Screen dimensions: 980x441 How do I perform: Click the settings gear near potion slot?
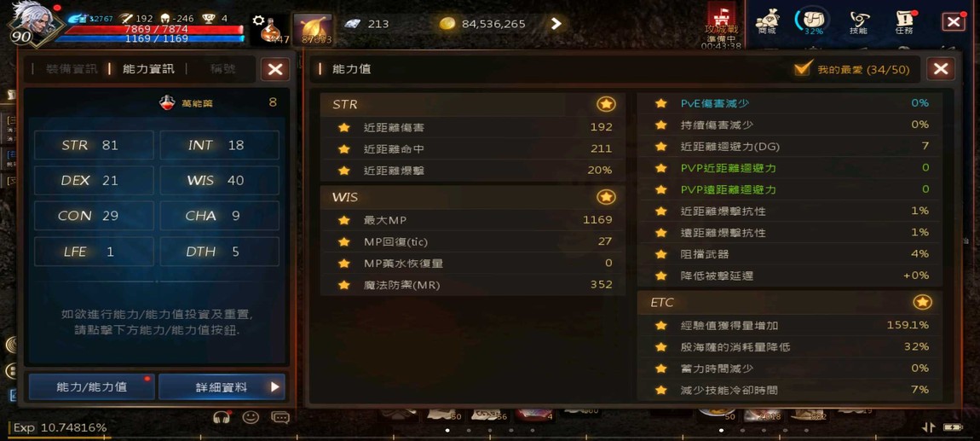(259, 20)
